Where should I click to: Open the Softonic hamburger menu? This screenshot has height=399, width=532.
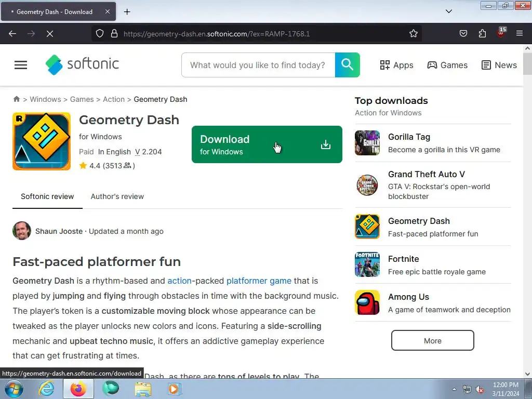[x=21, y=65]
